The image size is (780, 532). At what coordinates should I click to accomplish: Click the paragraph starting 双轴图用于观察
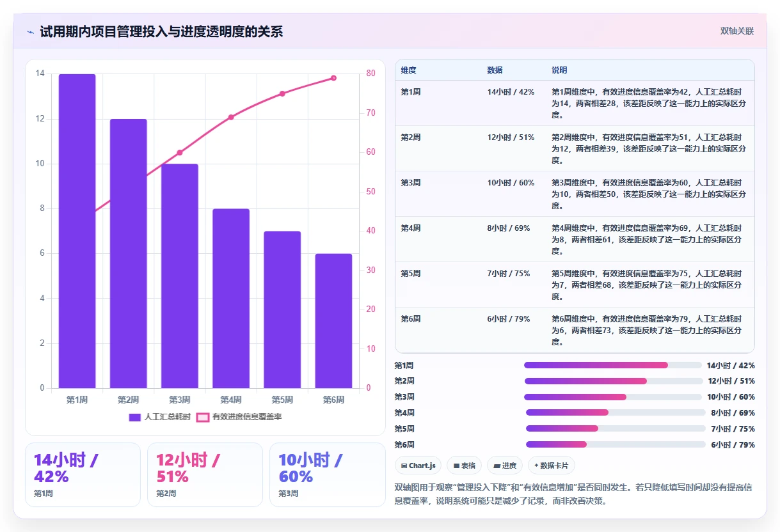(x=573, y=494)
